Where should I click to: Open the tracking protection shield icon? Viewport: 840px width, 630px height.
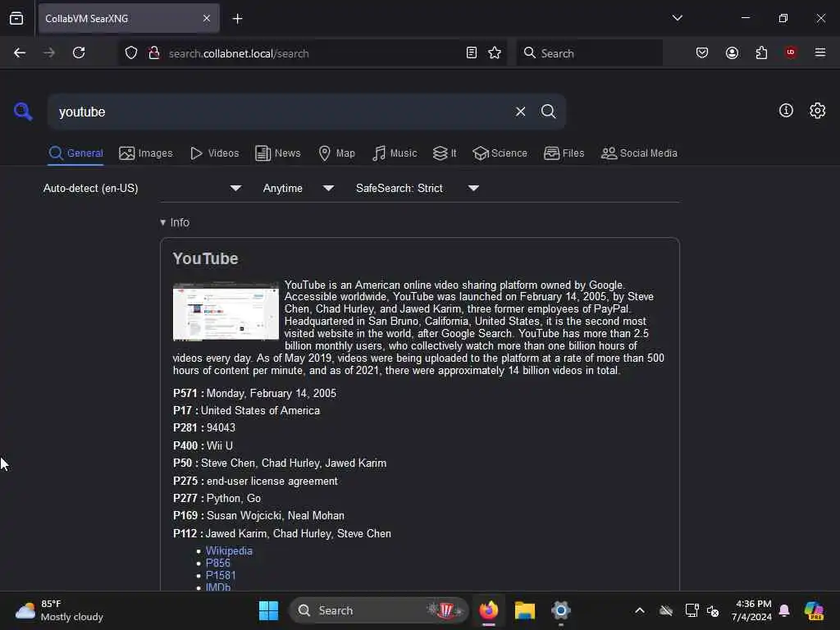tap(131, 53)
